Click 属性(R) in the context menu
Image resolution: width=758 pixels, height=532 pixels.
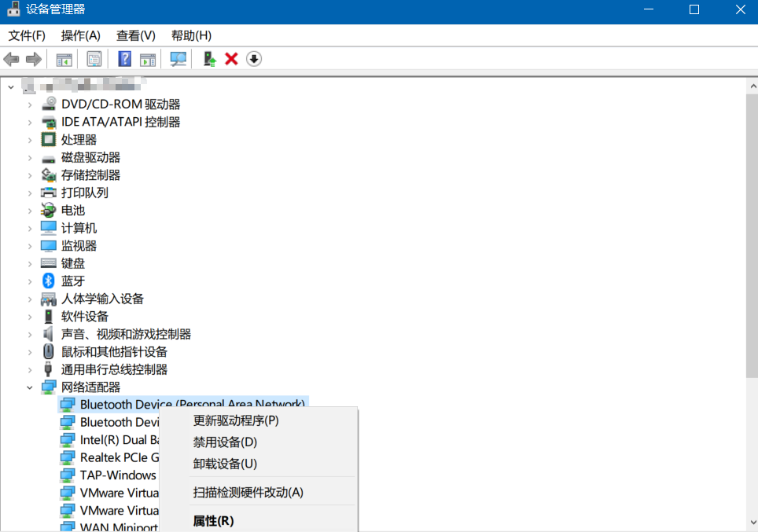tap(213, 520)
